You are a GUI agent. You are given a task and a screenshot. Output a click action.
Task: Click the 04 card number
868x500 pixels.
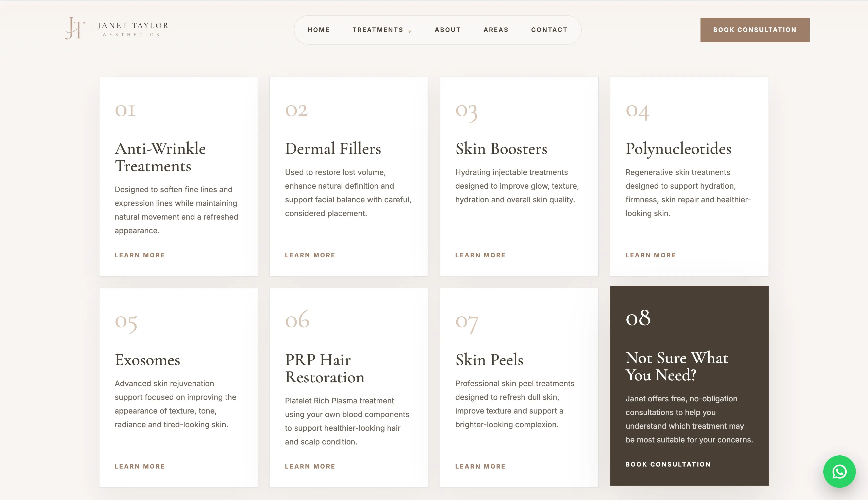(637, 112)
